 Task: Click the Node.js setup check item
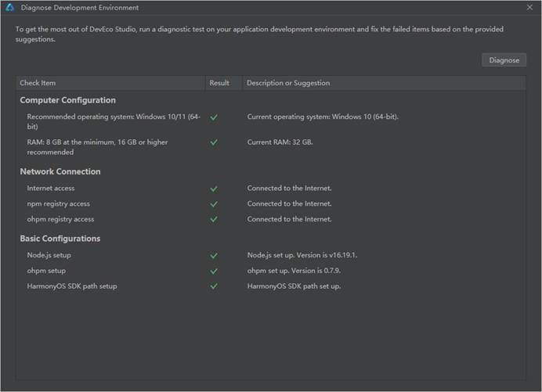point(49,255)
